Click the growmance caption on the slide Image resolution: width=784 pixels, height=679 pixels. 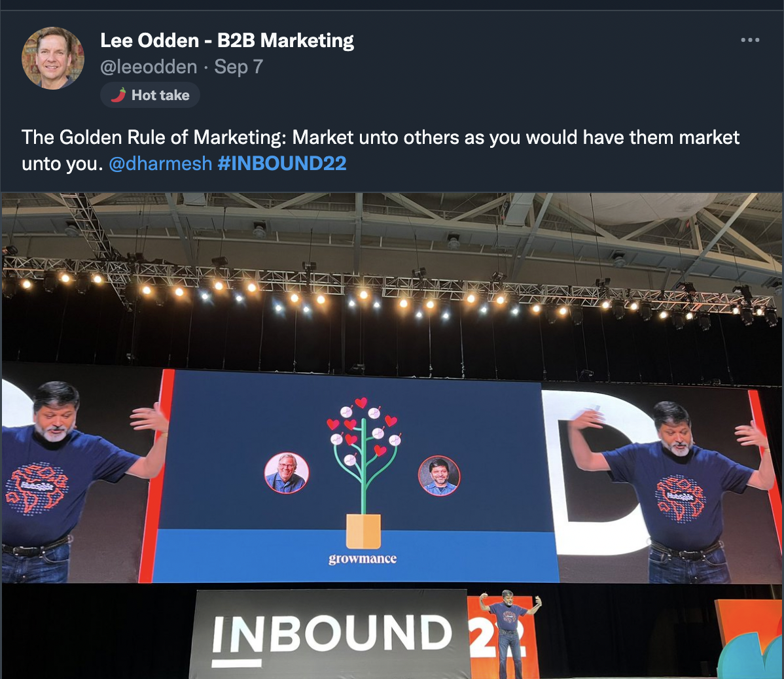[x=363, y=559]
